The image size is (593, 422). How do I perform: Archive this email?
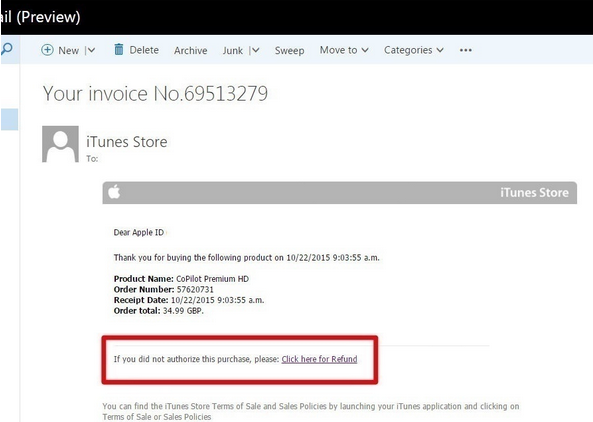[191, 50]
